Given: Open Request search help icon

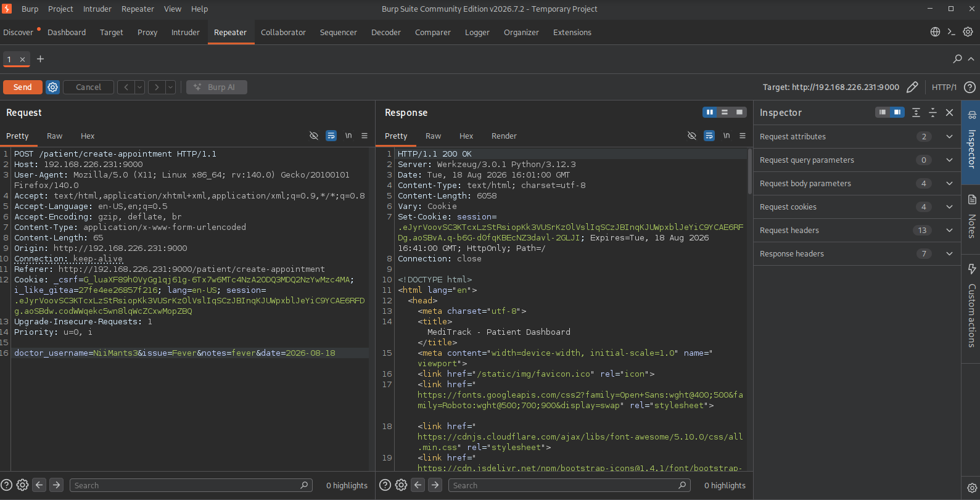Looking at the screenshot, I should [x=6, y=485].
